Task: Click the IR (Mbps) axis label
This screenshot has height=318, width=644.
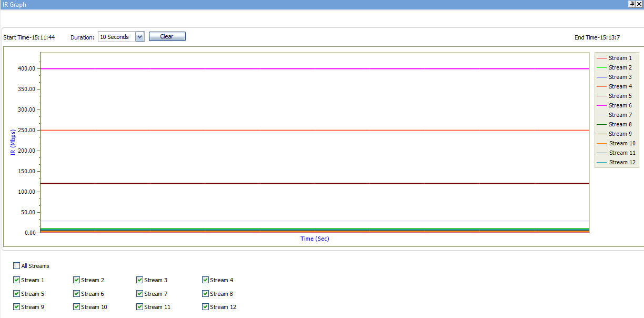Action: click(13, 142)
